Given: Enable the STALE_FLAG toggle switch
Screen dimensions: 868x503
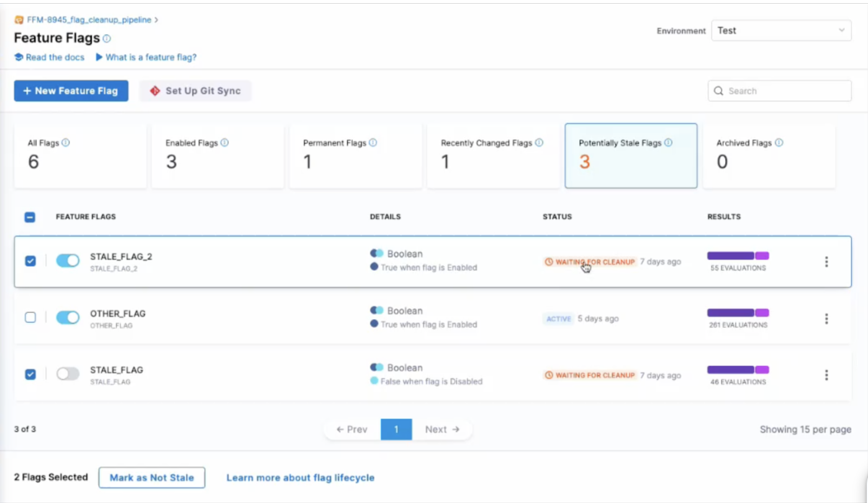Looking at the screenshot, I should [x=68, y=374].
